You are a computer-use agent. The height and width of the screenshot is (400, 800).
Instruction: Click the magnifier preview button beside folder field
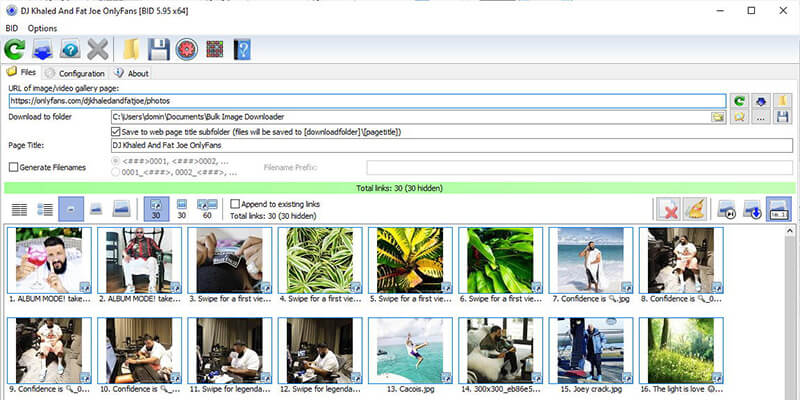tap(739, 117)
